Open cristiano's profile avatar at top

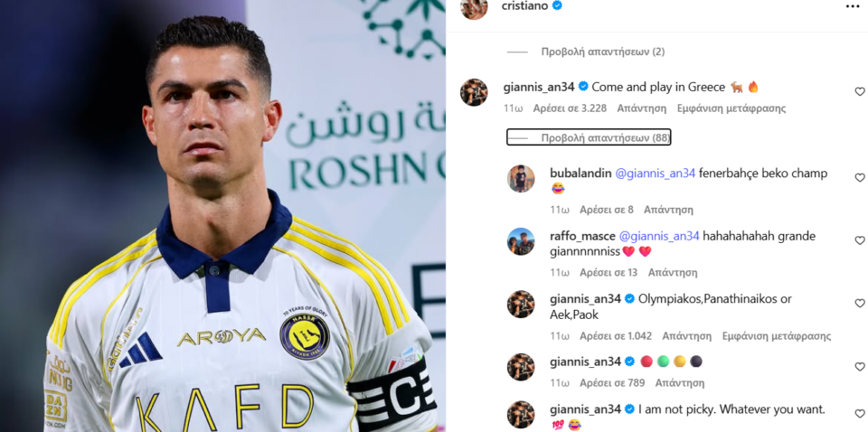click(474, 6)
